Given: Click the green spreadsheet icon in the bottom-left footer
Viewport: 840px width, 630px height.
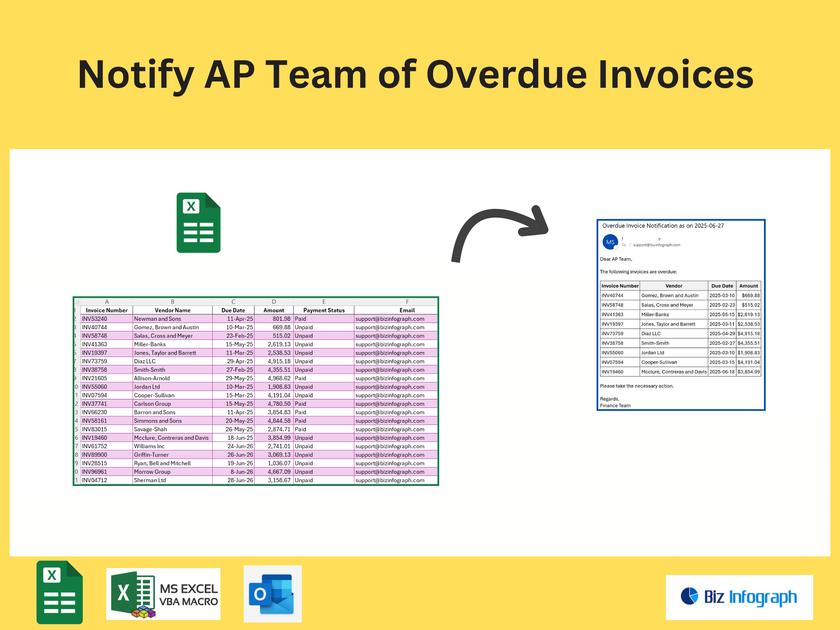Looking at the screenshot, I should (60, 592).
